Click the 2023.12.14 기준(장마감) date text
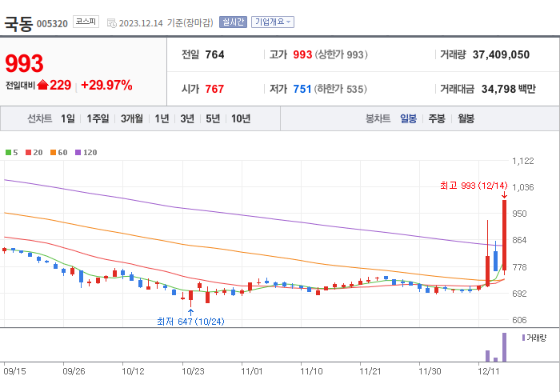This screenshot has width=560, height=392. coord(166,23)
